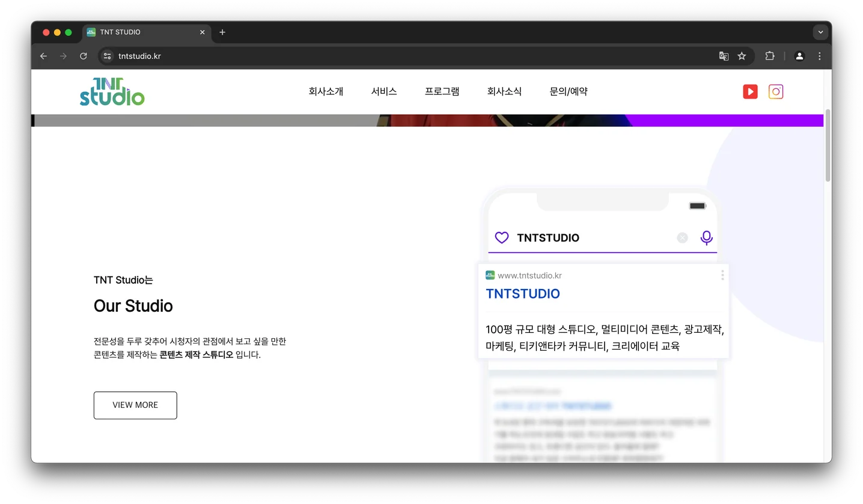Viewport: 863px width, 504px height.
Task: Open the Chrome three-dot menu
Action: pyautogui.click(x=820, y=56)
